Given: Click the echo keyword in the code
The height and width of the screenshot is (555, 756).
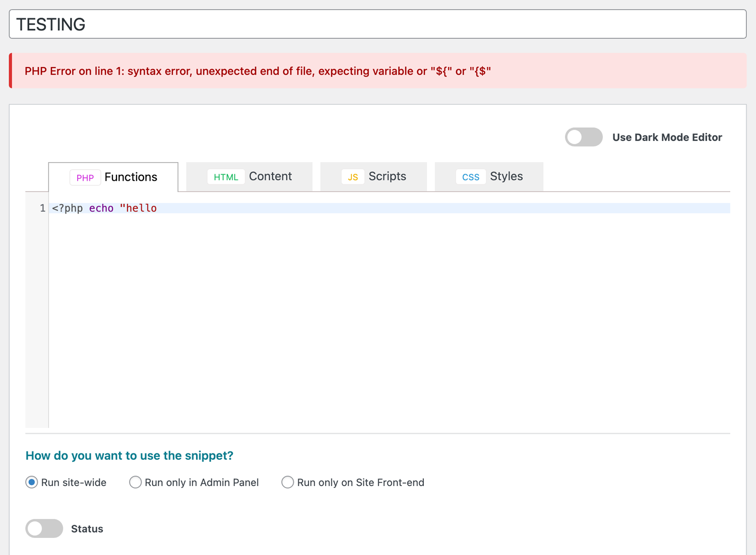Looking at the screenshot, I should tap(101, 207).
